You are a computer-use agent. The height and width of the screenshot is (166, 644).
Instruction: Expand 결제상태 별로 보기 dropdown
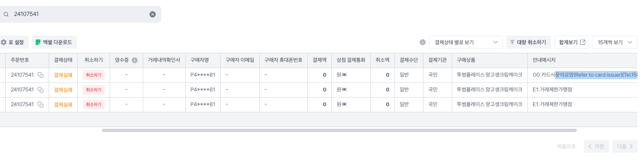(x=466, y=42)
